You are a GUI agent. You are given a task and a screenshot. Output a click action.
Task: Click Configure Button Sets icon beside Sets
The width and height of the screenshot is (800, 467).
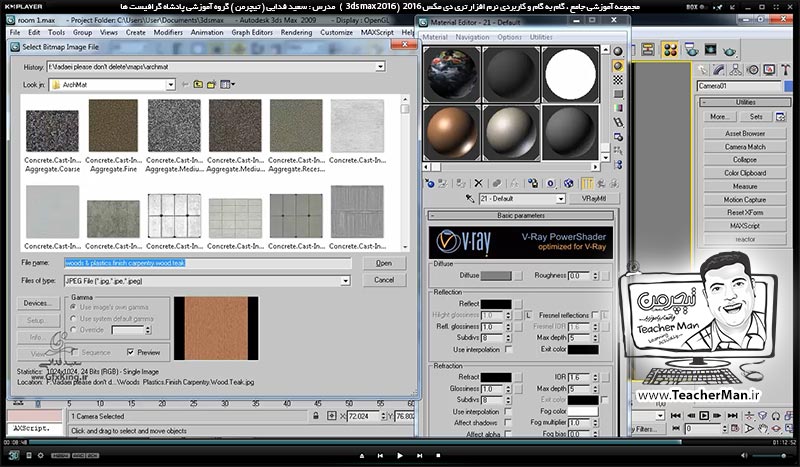(x=781, y=117)
